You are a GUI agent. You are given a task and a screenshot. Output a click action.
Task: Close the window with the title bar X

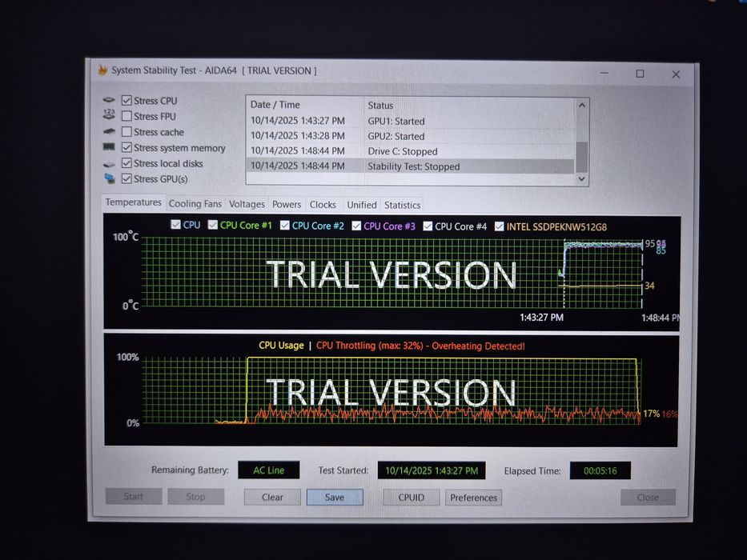676,74
